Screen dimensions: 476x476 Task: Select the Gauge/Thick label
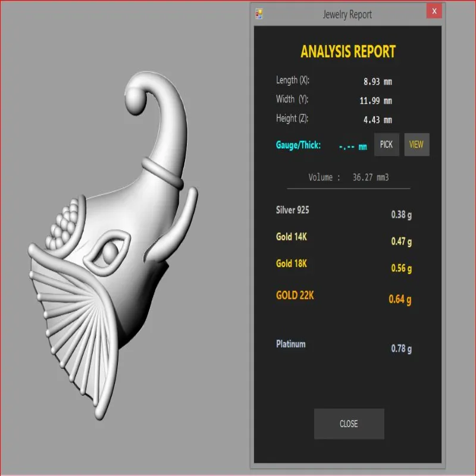tap(298, 145)
